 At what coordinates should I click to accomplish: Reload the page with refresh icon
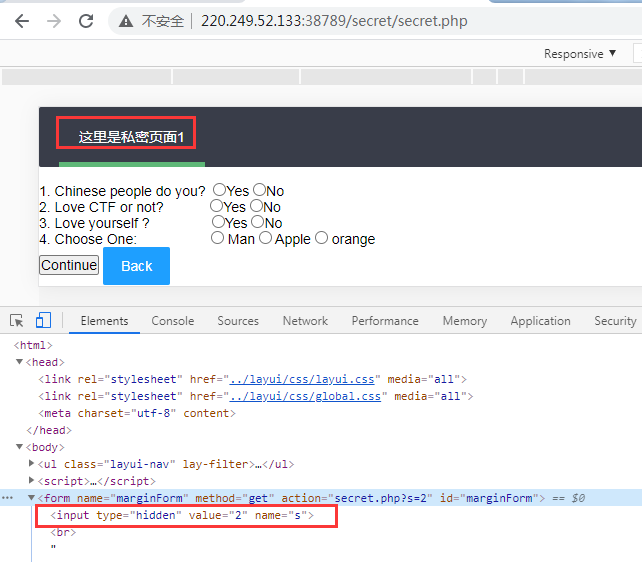[86, 21]
